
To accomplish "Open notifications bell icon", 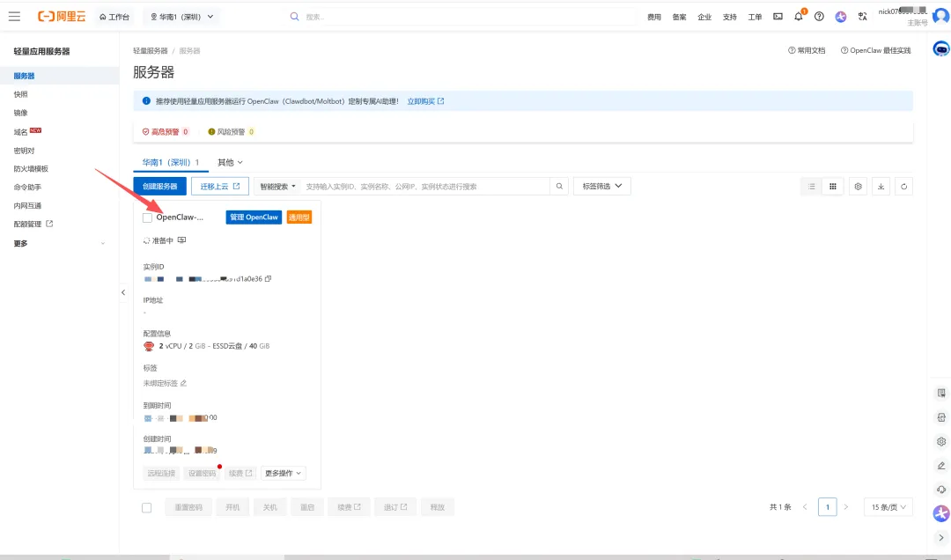I will 798,17.
